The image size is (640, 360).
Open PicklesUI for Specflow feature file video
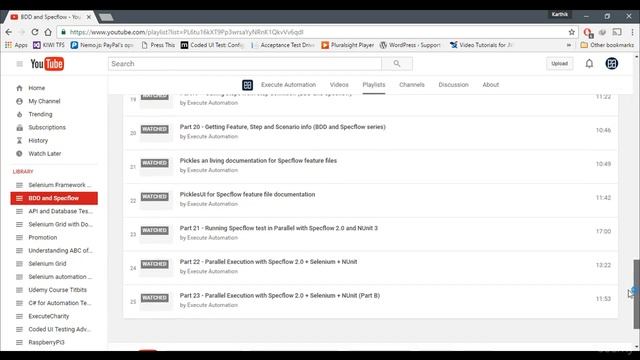click(x=247, y=195)
